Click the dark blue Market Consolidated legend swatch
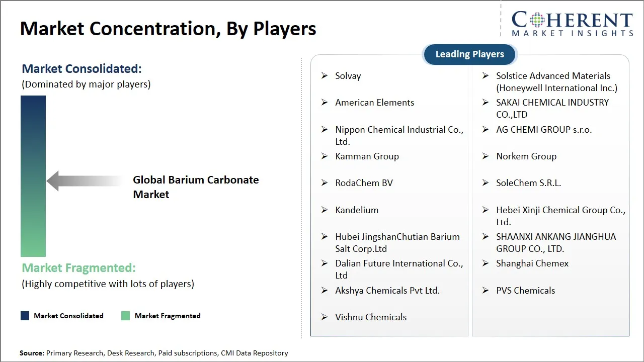The height and width of the screenshot is (362, 644). pos(25,316)
